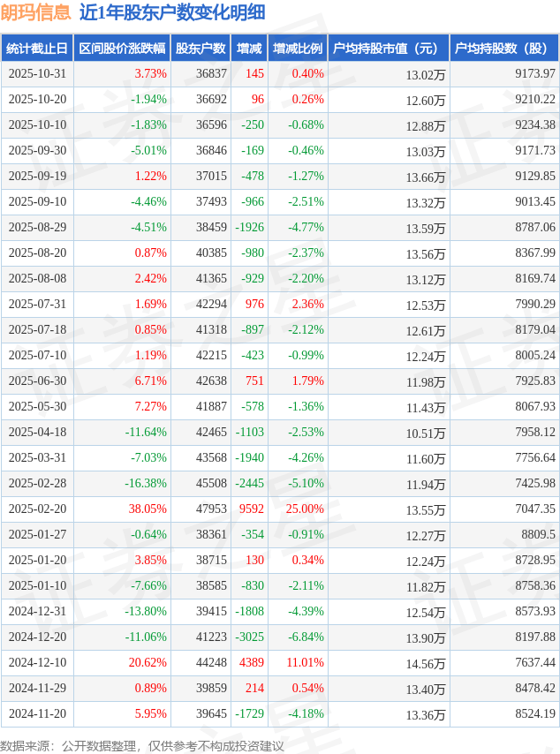
Task: Select the 增减比例 column header
Action: 298,49
